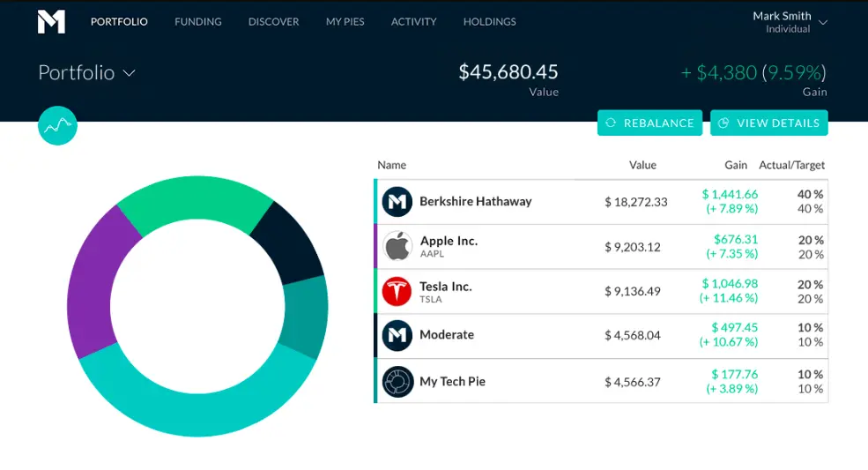Viewport: 868px width, 470px height.
Task: Click the value $ 4,568.04
Action: 632,335
